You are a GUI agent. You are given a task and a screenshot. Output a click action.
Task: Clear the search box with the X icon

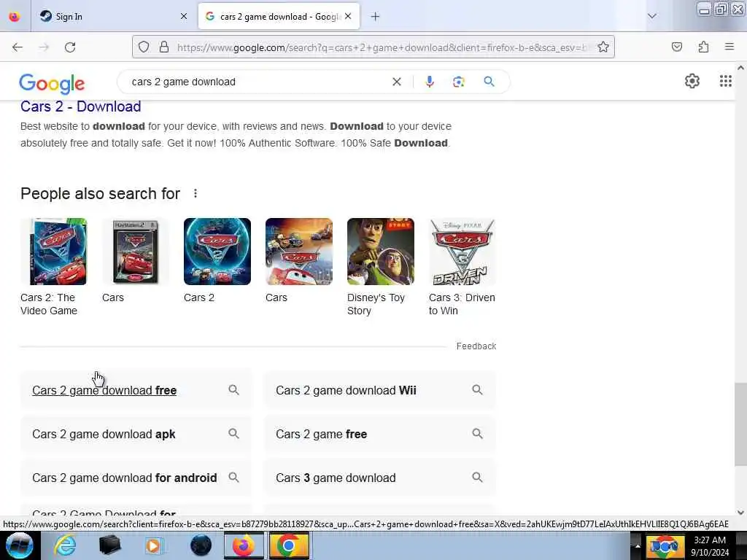(396, 82)
